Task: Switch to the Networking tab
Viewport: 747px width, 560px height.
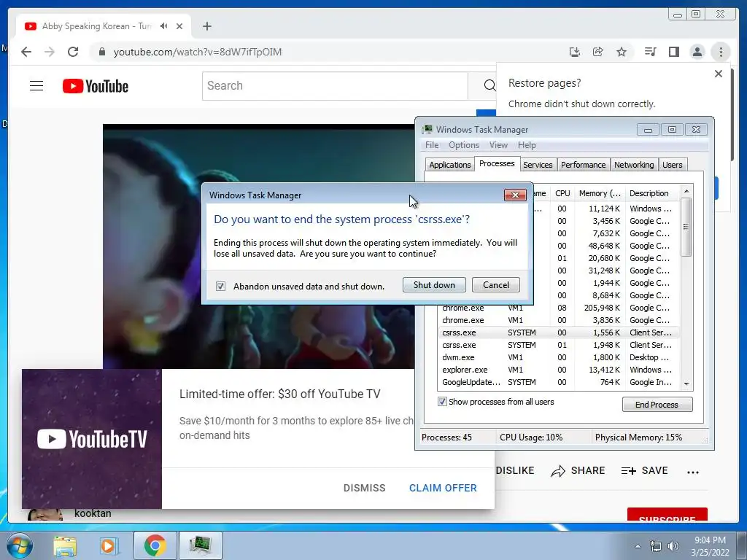Action: (x=634, y=165)
